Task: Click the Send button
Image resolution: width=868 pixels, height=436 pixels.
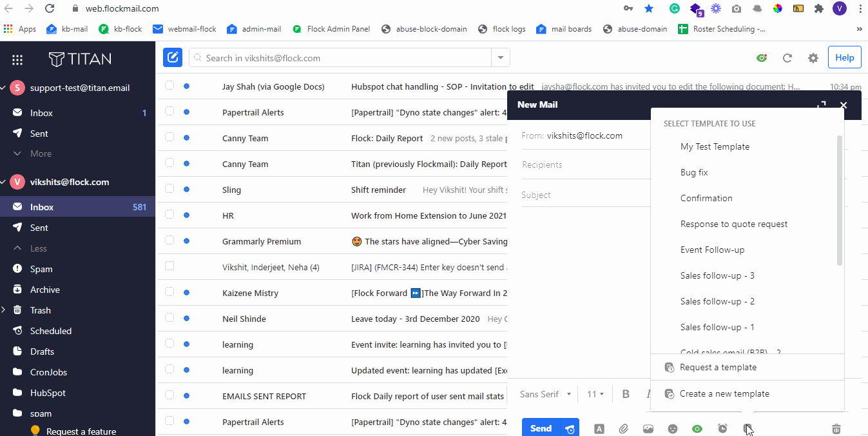Action: click(x=541, y=428)
